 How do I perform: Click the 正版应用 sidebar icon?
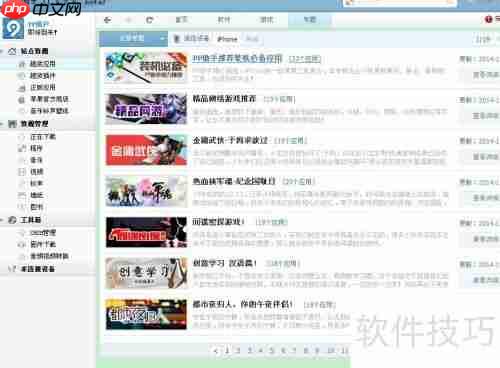click(22, 88)
